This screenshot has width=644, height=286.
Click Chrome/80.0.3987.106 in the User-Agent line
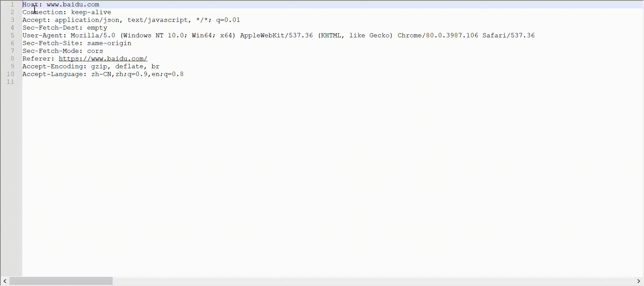click(438, 36)
